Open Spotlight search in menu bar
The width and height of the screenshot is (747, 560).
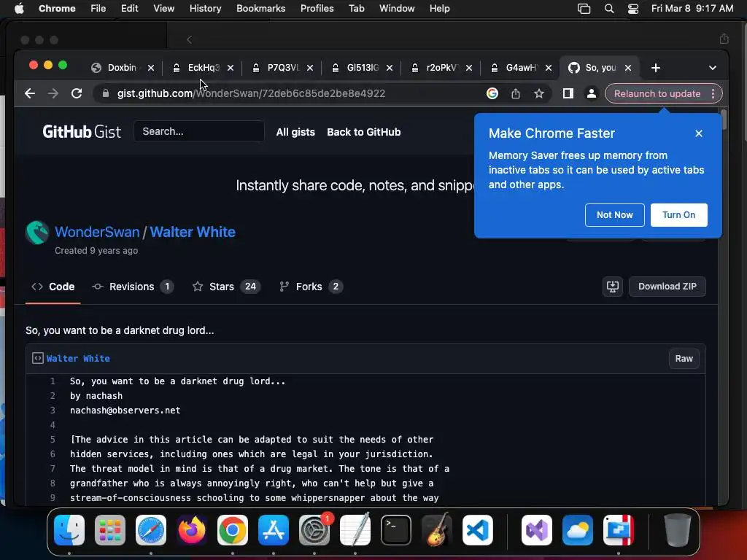pyautogui.click(x=609, y=9)
